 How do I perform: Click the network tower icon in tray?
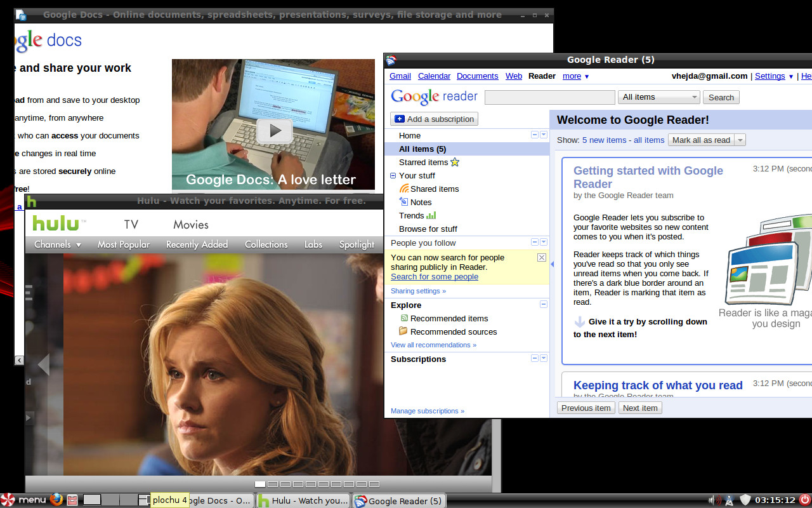coord(730,500)
